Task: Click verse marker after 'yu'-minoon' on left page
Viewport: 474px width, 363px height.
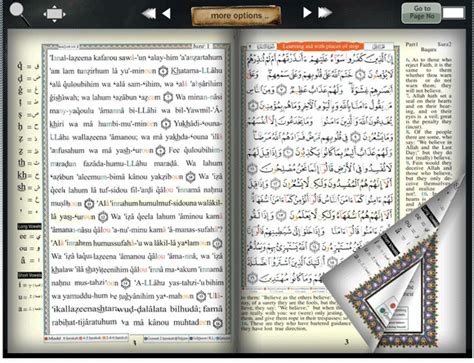Action: pos(163,71)
